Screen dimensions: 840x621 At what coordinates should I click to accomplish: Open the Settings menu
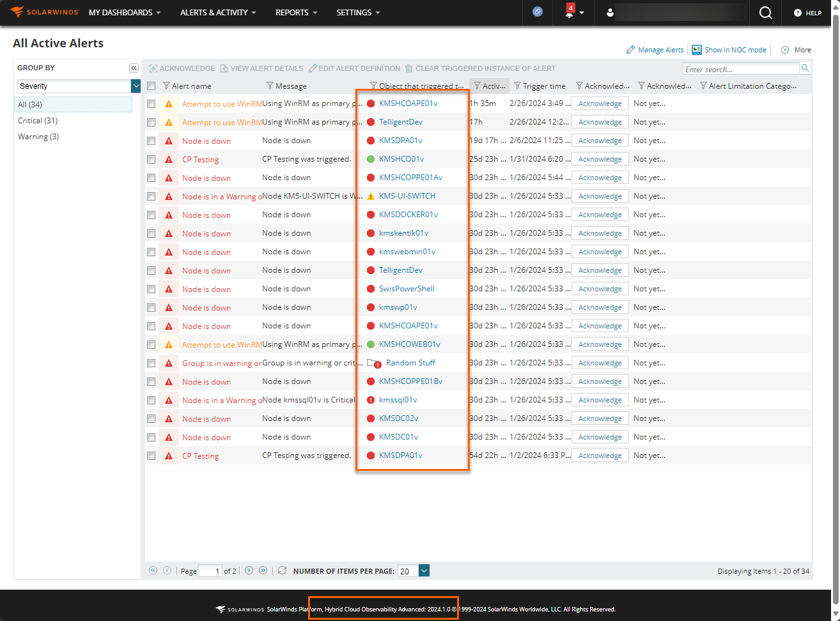[358, 13]
